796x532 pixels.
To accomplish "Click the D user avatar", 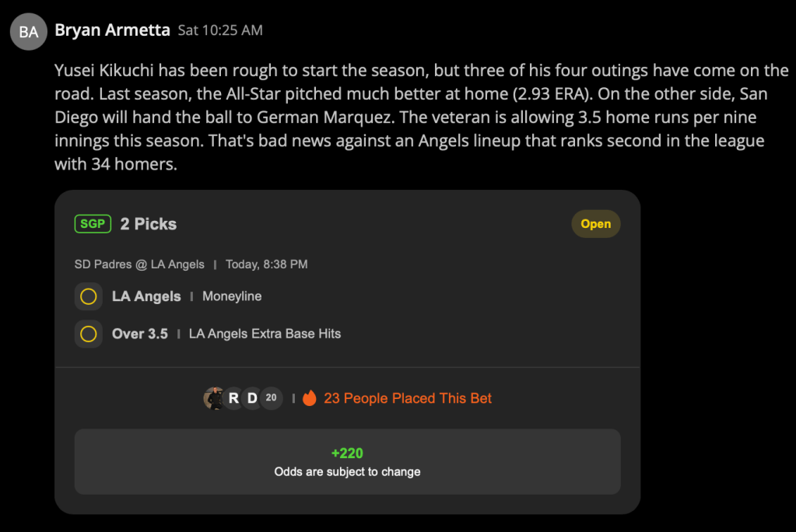I will click(252, 398).
